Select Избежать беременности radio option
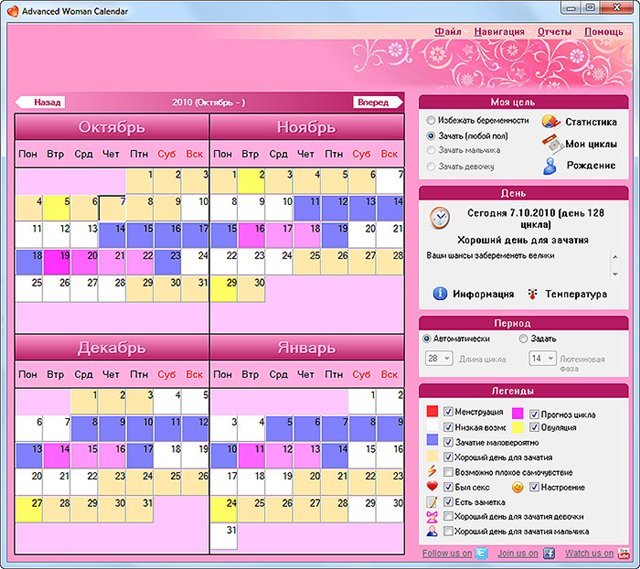 coord(431,120)
